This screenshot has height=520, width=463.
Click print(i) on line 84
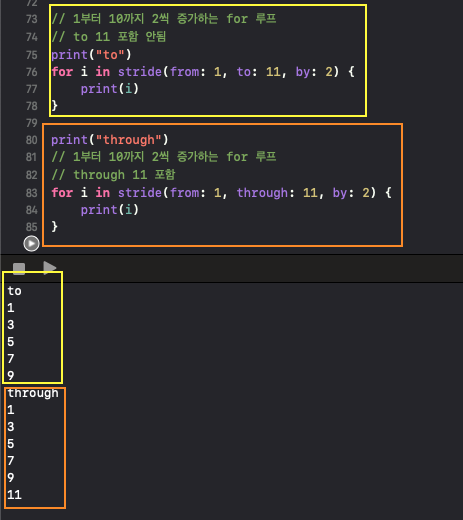coord(110,210)
